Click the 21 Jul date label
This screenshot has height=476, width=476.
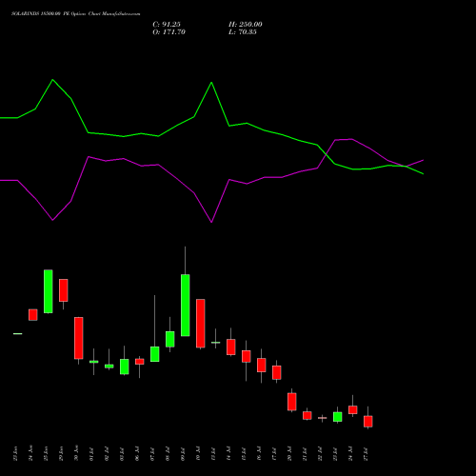(305, 453)
